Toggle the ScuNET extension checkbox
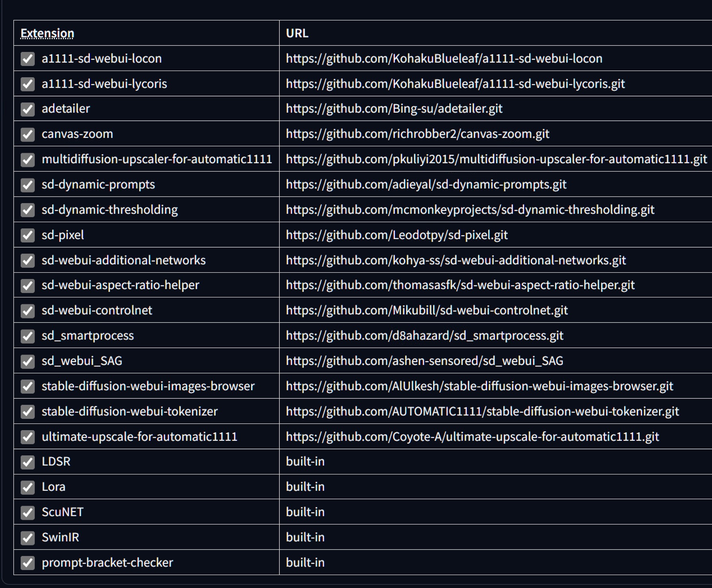The height and width of the screenshot is (588, 712). tap(27, 512)
